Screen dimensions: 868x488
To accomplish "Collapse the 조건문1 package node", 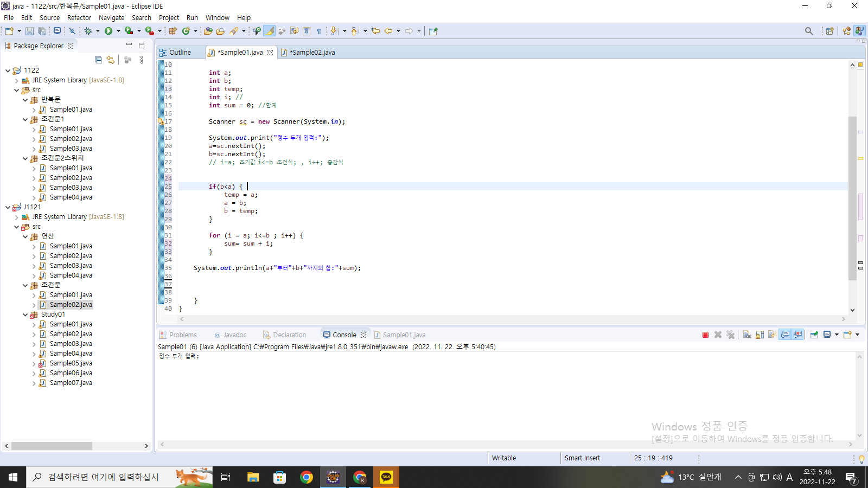I will [x=25, y=119].
